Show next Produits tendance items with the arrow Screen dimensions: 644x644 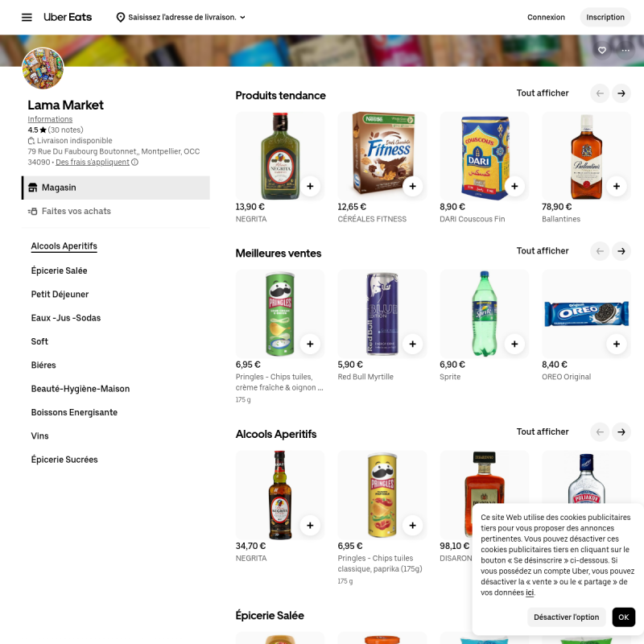click(x=621, y=93)
